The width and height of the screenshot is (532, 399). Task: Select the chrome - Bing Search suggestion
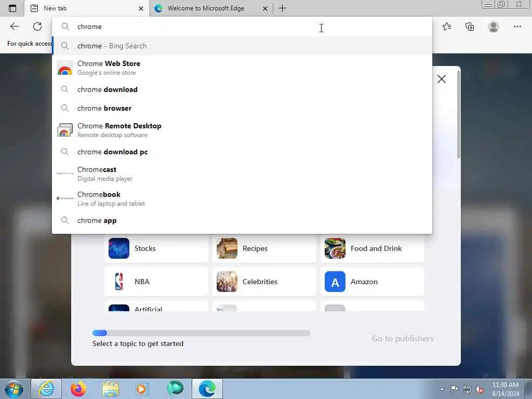click(x=242, y=46)
